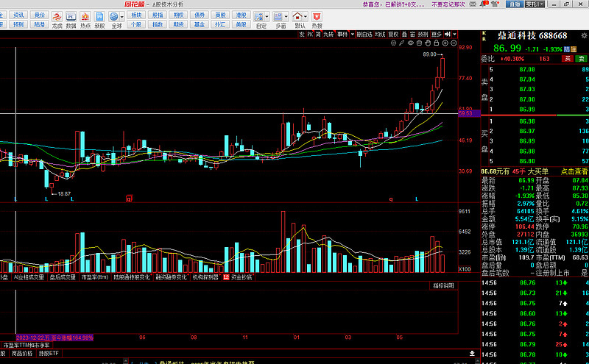Open the 数据 PE data icon

(71, 17)
